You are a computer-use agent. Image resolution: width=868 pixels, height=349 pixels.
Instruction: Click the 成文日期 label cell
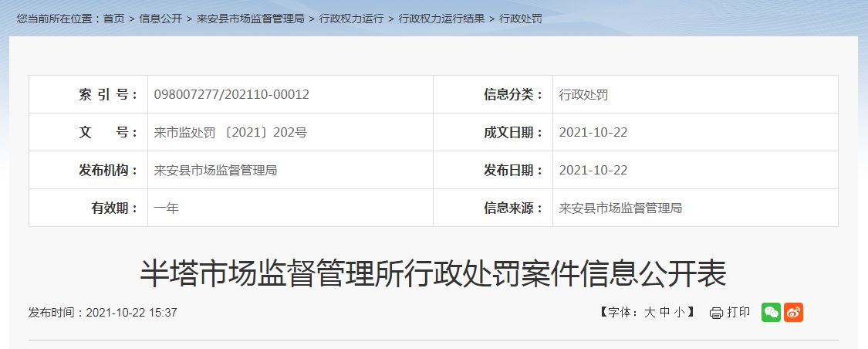[493, 132]
